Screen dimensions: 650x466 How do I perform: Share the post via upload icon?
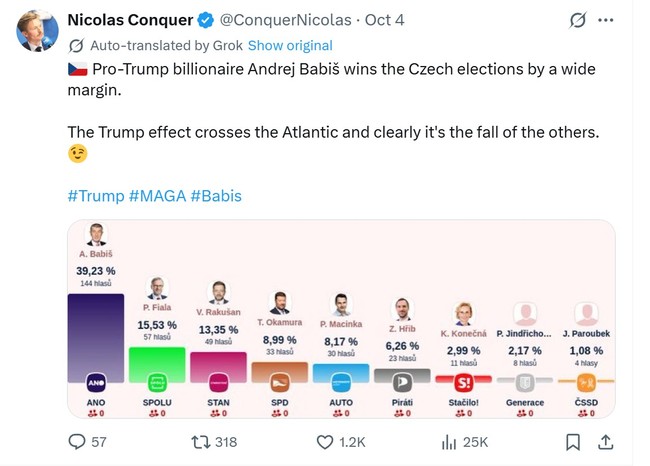pyautogui.click(x=605, y=441)
